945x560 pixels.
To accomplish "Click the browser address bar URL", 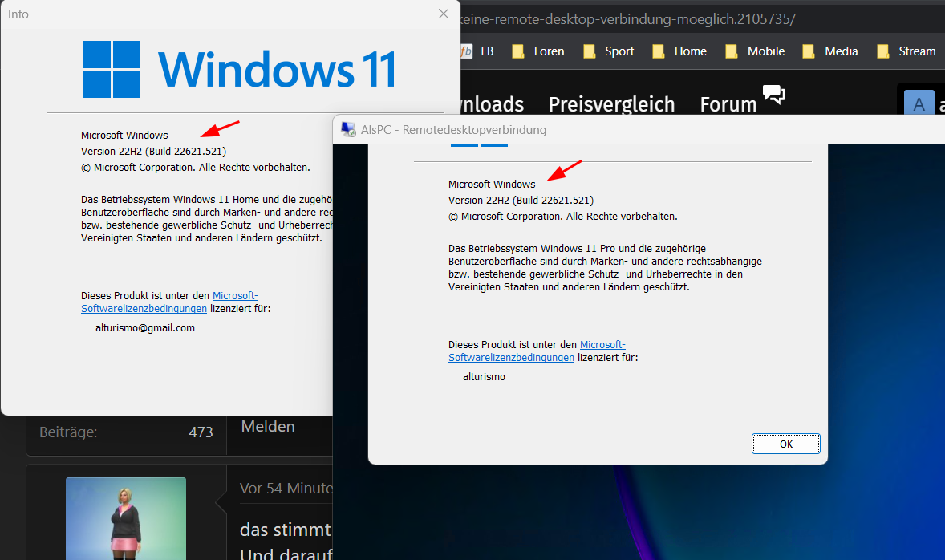I will click(627, 19).
